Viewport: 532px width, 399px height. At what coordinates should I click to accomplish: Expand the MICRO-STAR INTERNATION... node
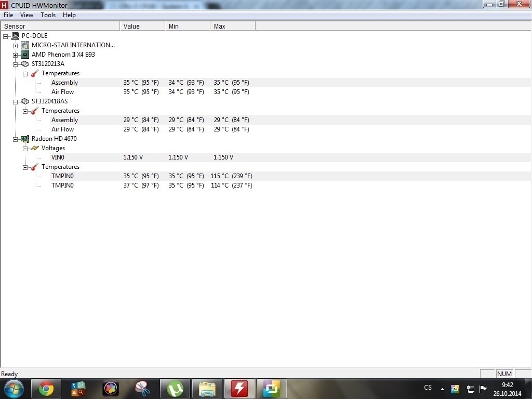tap(15, 46)
